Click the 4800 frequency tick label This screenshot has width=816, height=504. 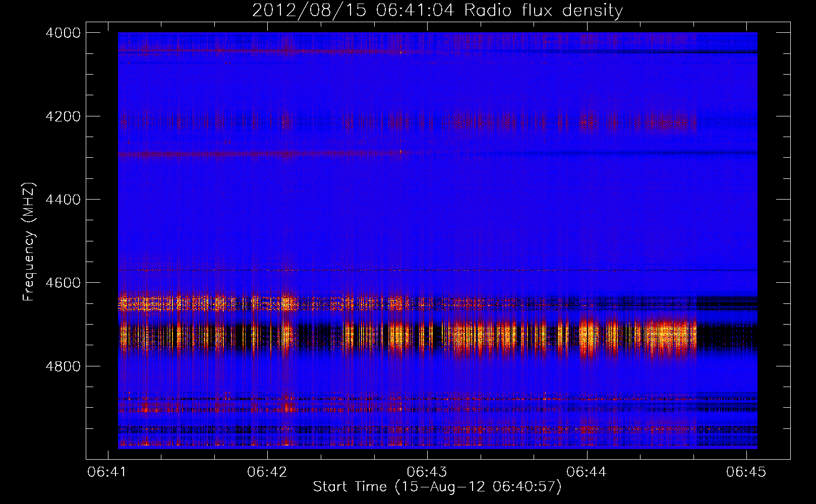tap(63, 366)
